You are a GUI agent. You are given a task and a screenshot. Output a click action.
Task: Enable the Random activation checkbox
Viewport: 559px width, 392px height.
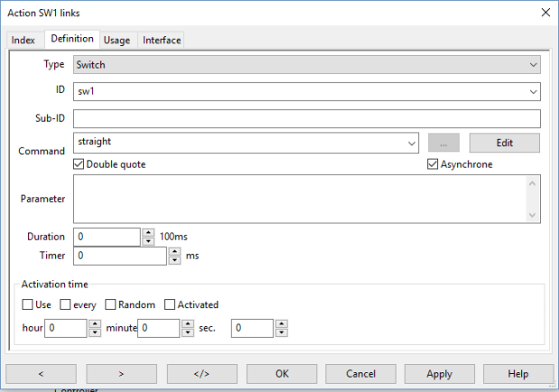[x=112, y=305]
